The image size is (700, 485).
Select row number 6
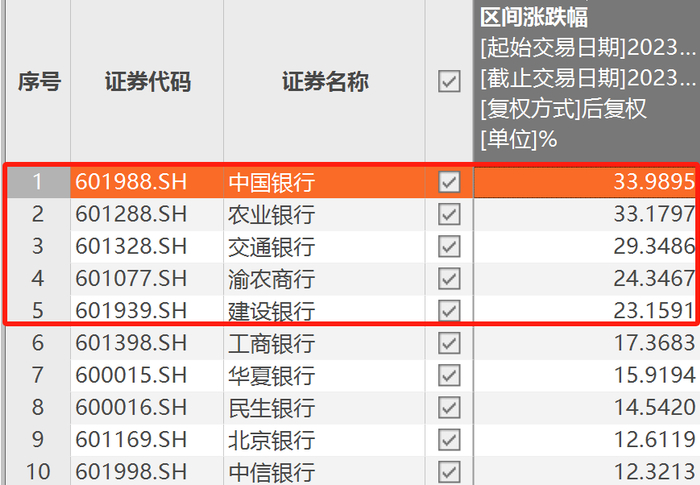pyautogui.click(x=38, y=343)
